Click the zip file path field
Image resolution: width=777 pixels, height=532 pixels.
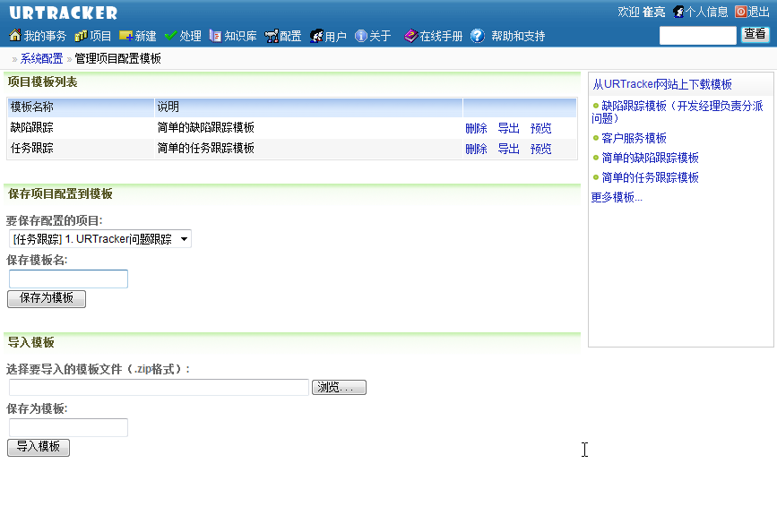[x=159, y=388]
